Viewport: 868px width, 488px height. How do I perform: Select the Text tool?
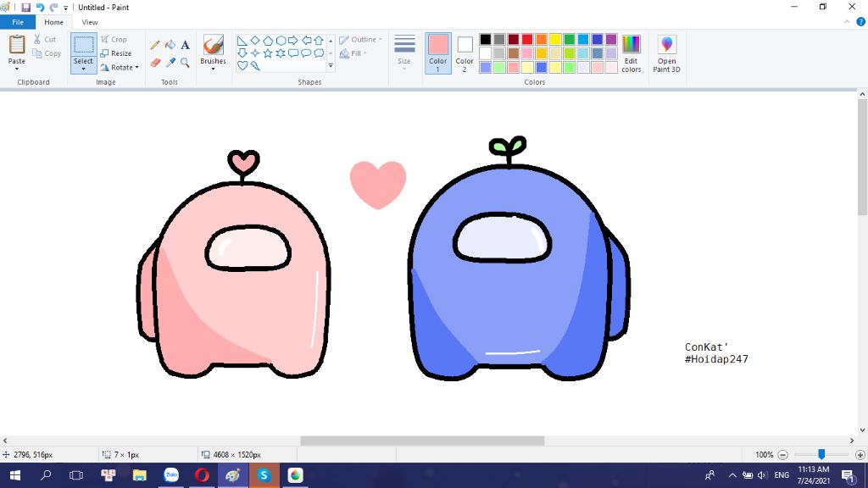tap(185, 46)
